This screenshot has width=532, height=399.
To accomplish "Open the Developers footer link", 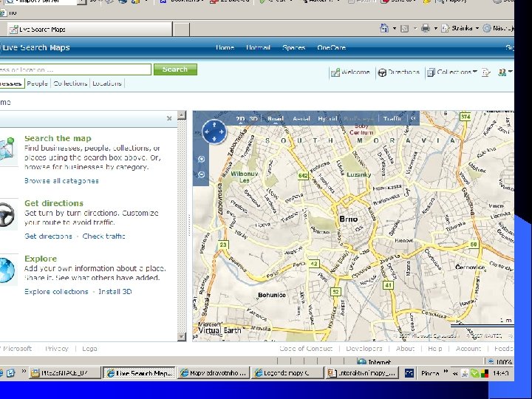I will click(x=364, y=349).
